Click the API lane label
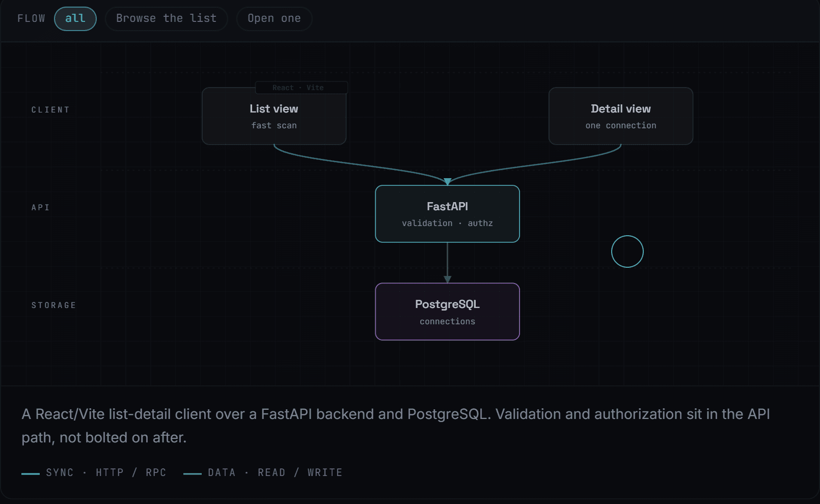 click(41, 208)
